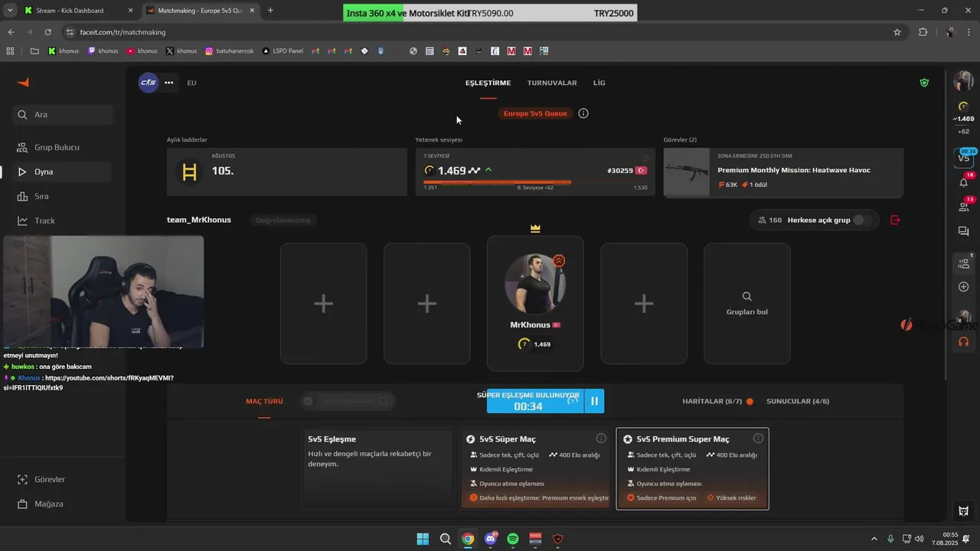Select the 5v5 Süper Maç card
Viewport: 980px width, 551px height.
coord(535,468)
